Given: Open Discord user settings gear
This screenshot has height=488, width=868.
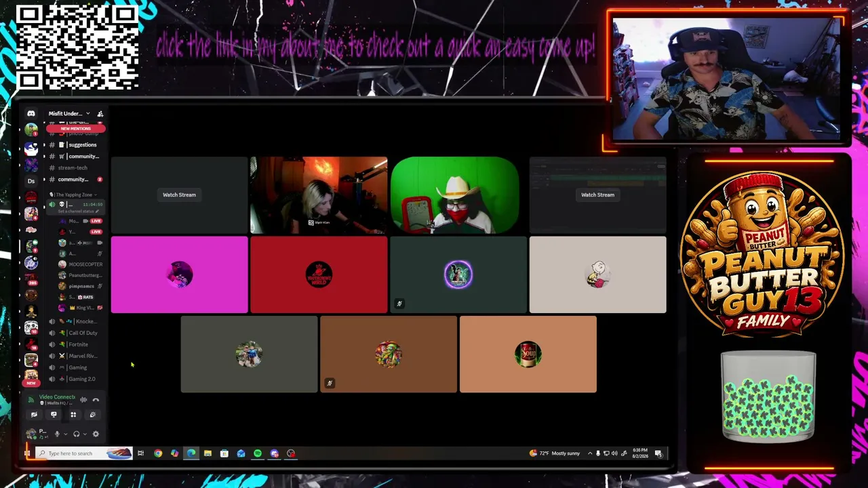Looking at the screenshot, I should pos(96,434).
